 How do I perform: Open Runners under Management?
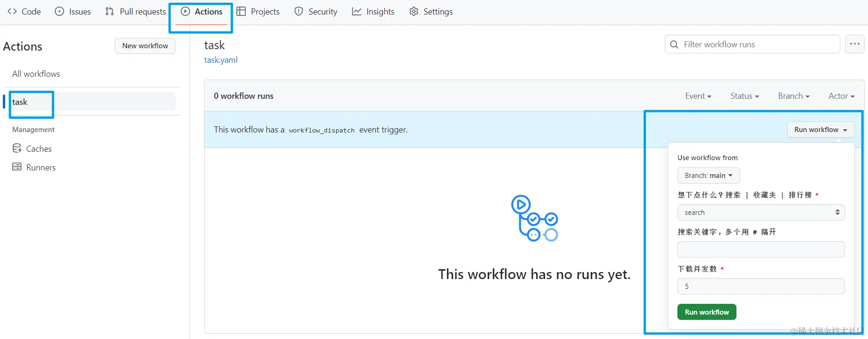(x=34, y=168)
